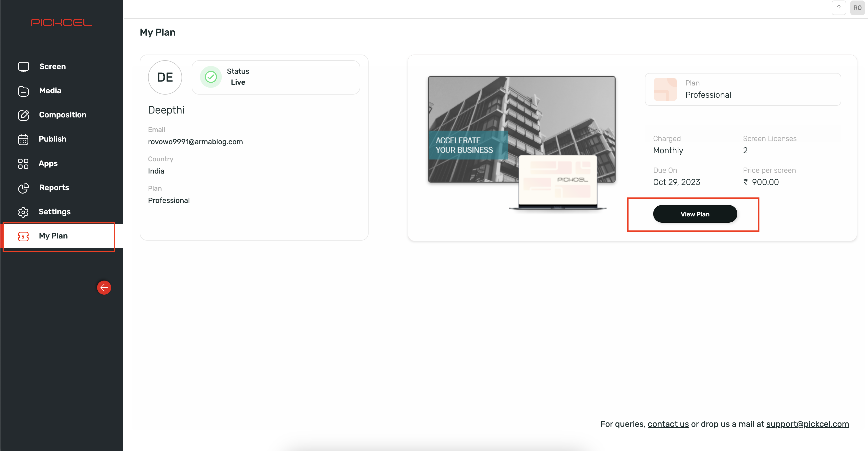Click the Reports pie chart icon
The width and height of the screenshot is (868, 451).
[x=23, y=188]
